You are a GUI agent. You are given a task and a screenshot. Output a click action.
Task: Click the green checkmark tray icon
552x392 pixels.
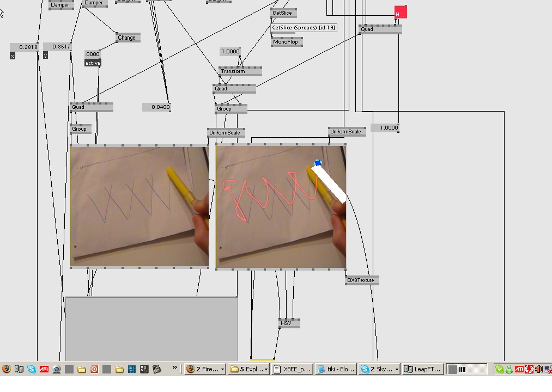point(499,369)
